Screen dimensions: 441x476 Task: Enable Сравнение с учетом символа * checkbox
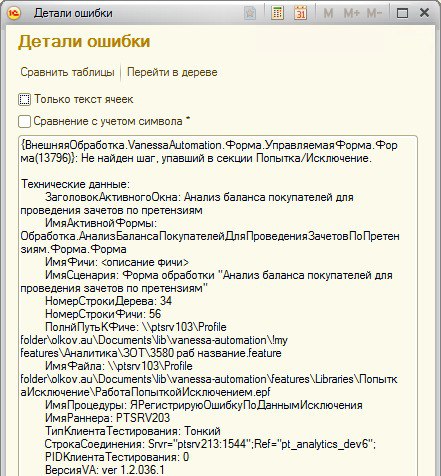click(24, 122)
